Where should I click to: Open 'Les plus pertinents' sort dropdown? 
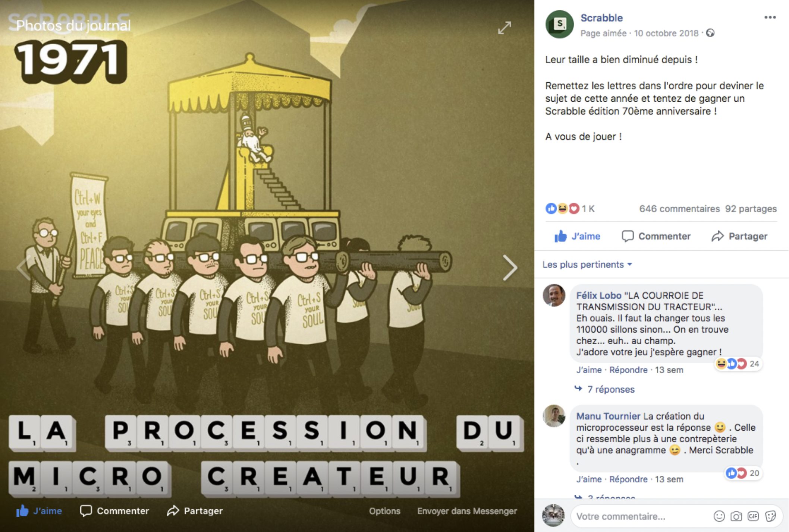coord(587,265)
